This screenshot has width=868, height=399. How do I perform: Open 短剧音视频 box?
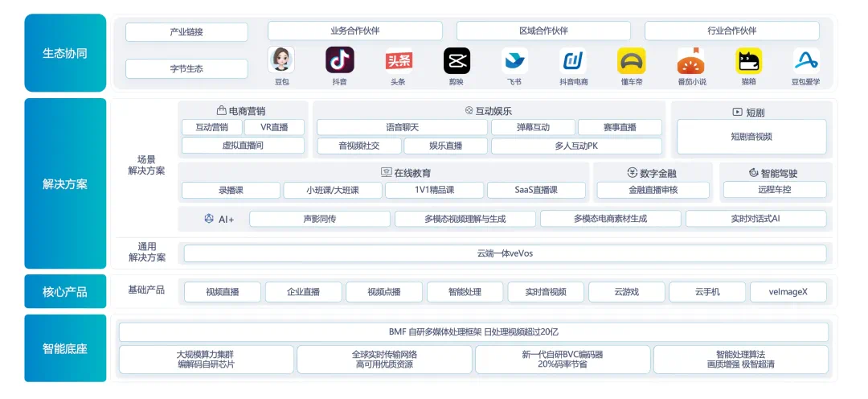tap(751, 136)
